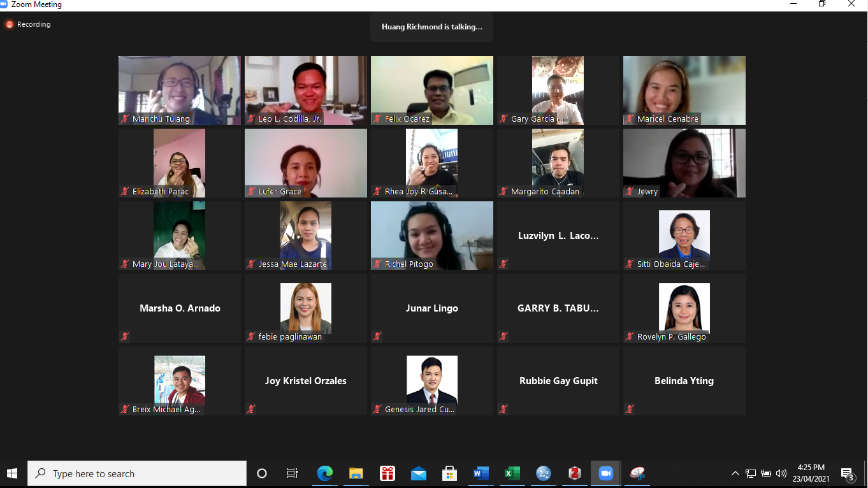This screenshot has width=868, height=488.
Task: Show hidden system tray icons
Action: click(735, 473)
